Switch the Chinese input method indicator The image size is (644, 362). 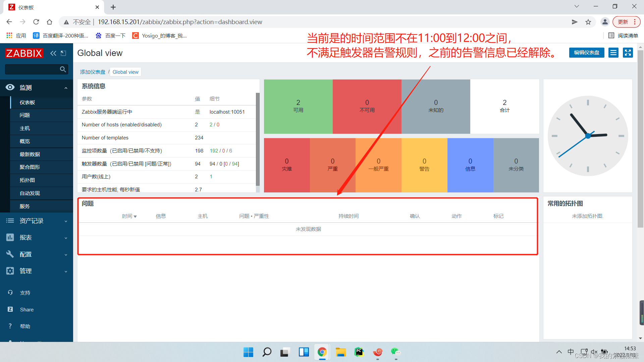(x=571, y=352)
